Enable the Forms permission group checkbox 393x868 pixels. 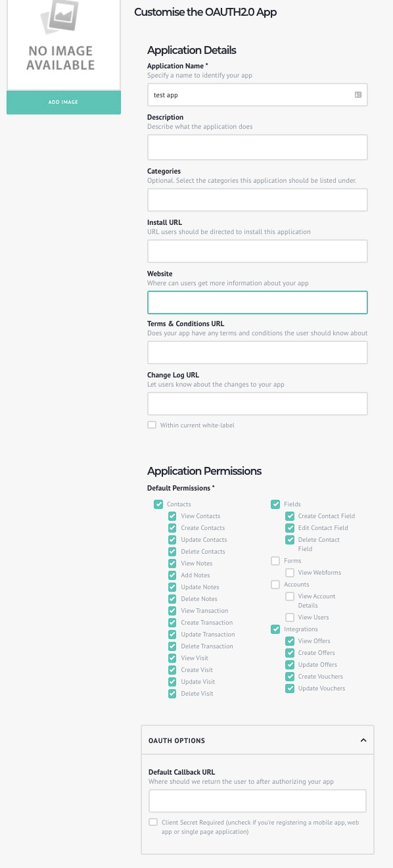click(x=275, y=561)
